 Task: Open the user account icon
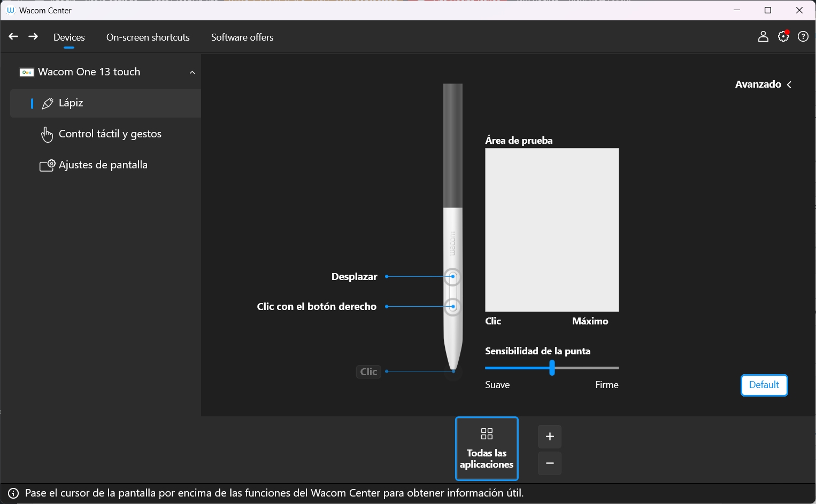[x=763, y=36]
